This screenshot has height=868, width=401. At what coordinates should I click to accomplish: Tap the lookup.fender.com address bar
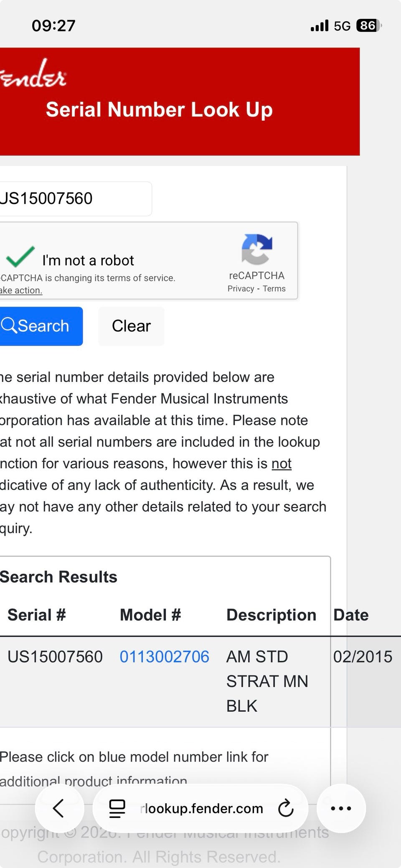(203, 808)
